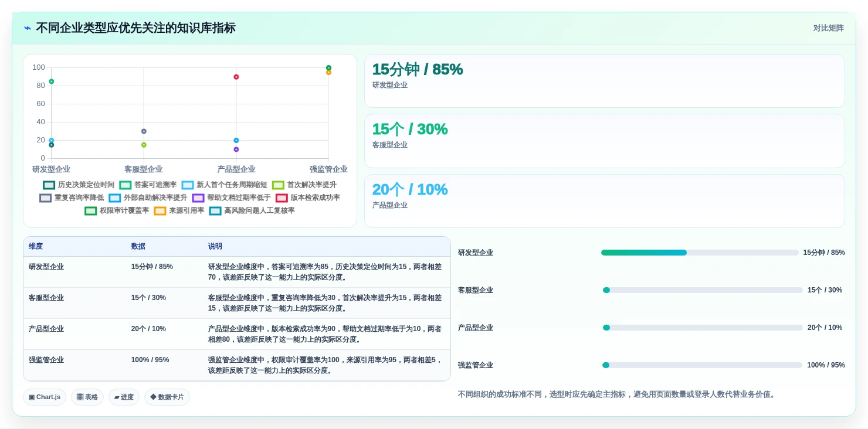Image resolution: width=868 pixels, height=429 pixels.
Task: Open the 15个 / 30% data card
Action: [605, 141]
